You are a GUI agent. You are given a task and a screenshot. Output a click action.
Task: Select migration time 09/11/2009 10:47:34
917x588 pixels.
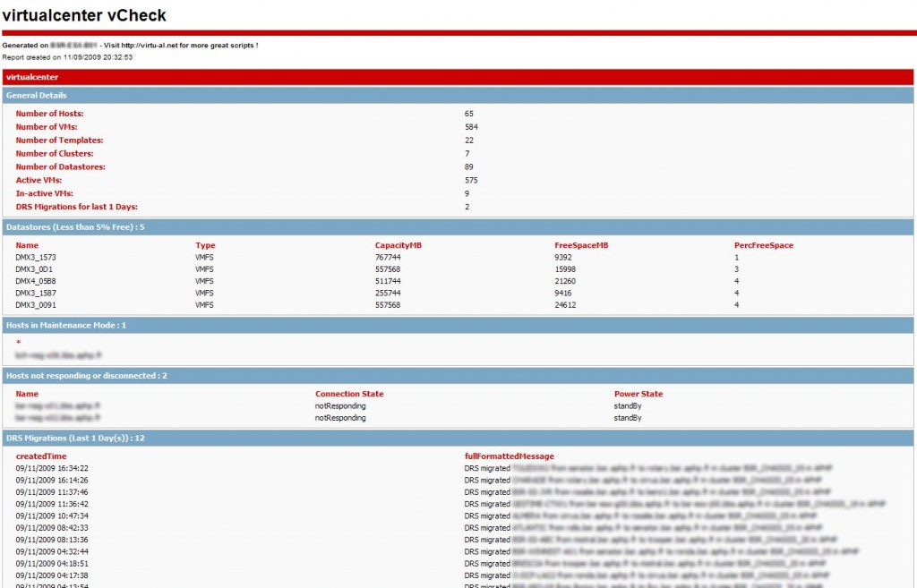click(x=52, y=516)
